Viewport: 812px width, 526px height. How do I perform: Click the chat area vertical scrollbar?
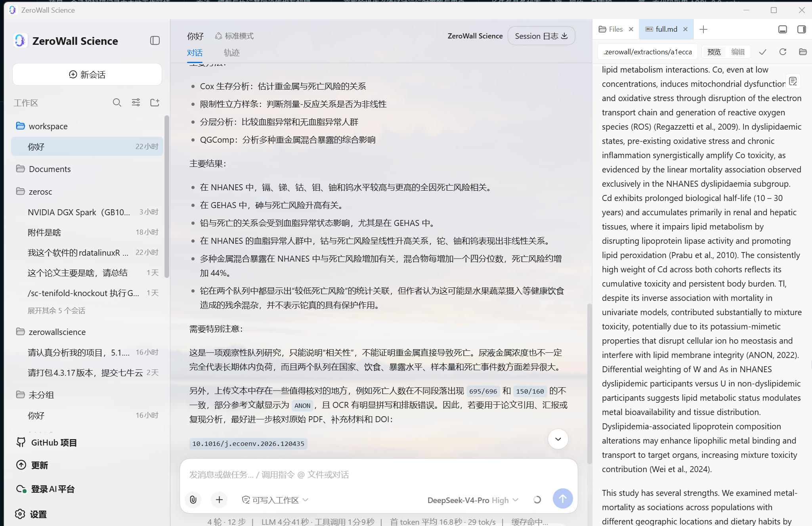589,383
